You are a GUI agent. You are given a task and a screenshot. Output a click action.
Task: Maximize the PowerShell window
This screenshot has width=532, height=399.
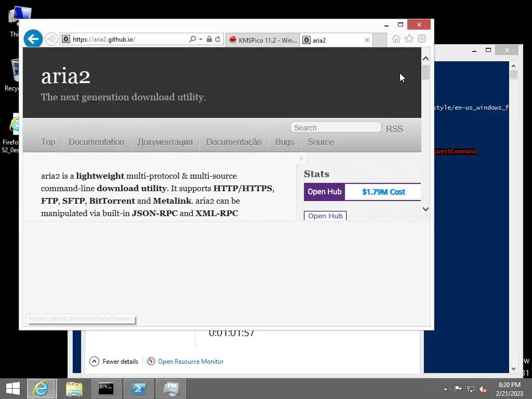point(488,50)
